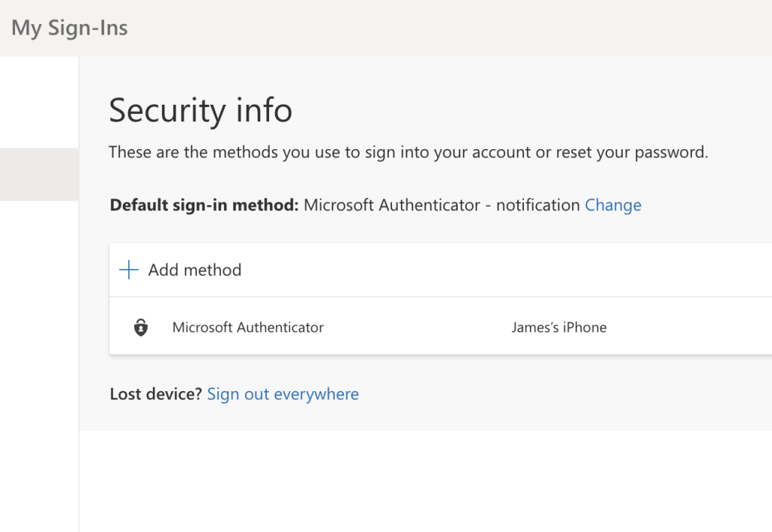
Task: Click the bold Default sign-in method label
Action: pyautogui.click(x=204, y=205)
